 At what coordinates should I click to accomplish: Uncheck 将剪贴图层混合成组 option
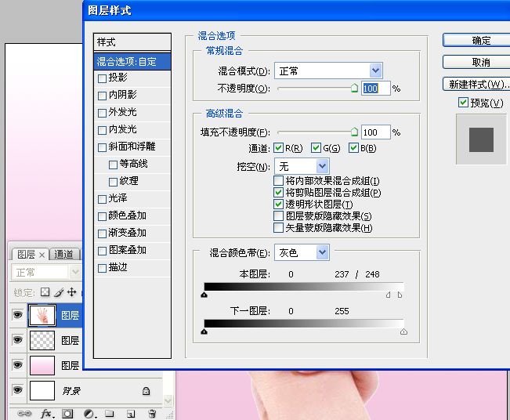[x=278, y=192]
